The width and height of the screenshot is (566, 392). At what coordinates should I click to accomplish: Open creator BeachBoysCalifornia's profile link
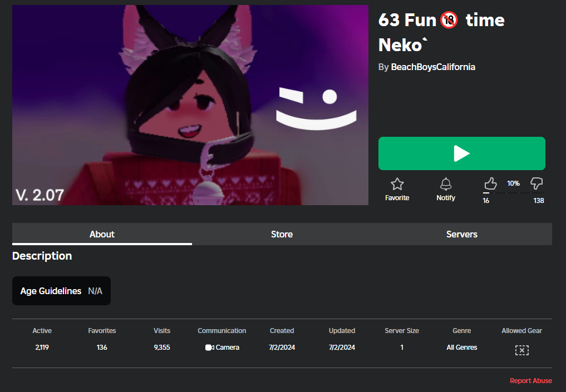pyautogui.click(x=433, y=67)
